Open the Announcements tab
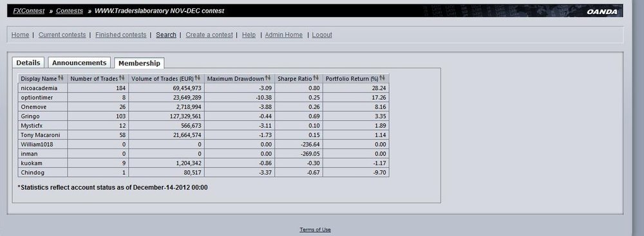The image size is (644, 236). 79,63
